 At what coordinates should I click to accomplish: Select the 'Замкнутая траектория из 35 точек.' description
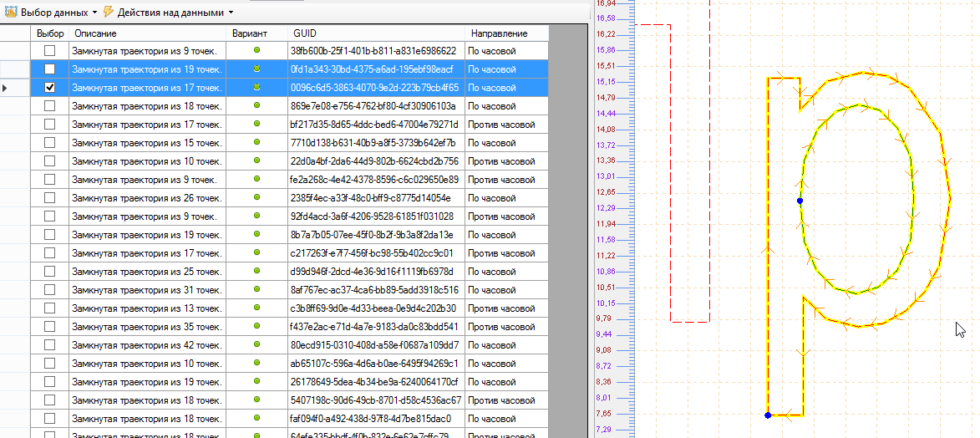[x=147, y=327]
